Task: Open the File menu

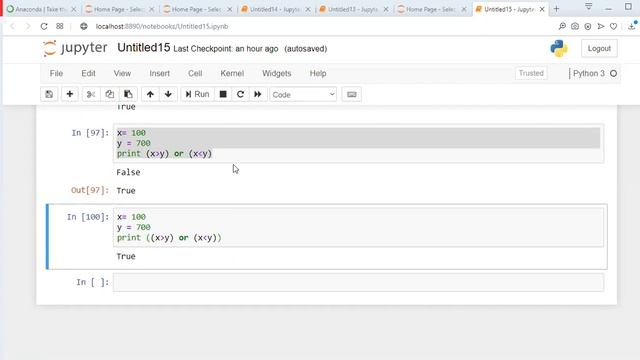Action: 56,73
